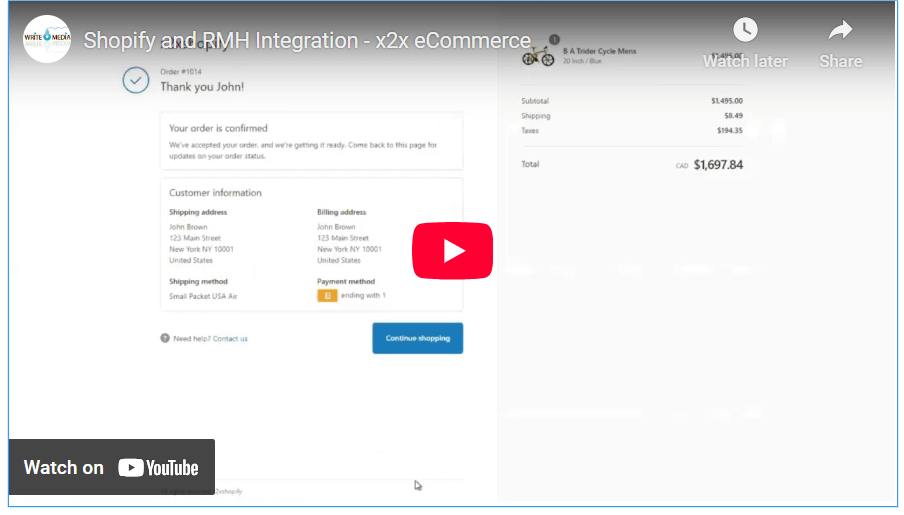Click the Watch later clock icon
This screenshot has height=515, width=904.
[x=744, y=30]
